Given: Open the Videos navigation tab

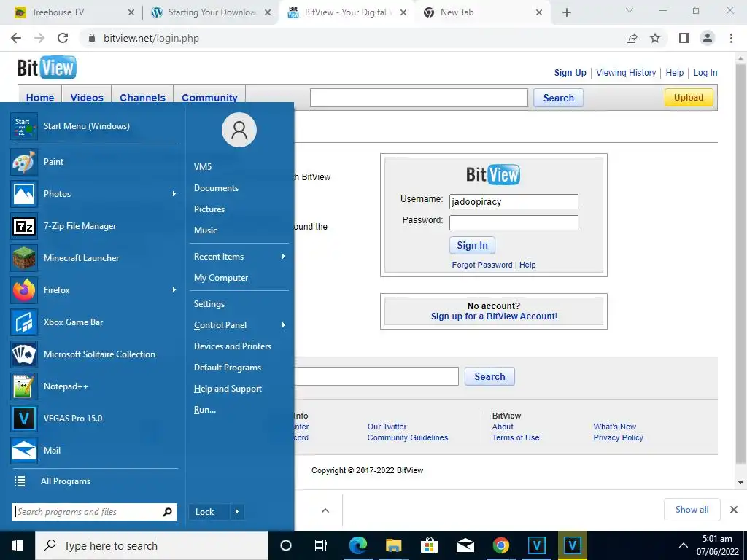Looking at the screenshot, I should pos(87,98).
